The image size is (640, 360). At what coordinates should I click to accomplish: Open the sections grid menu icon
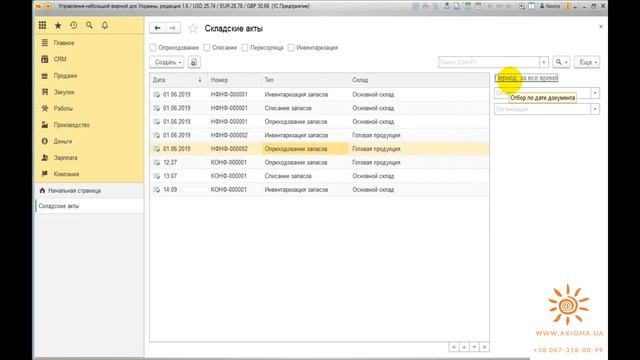(x=42, y=25)
